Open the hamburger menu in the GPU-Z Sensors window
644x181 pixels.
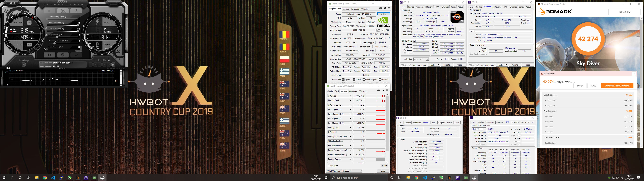point(388,90)
